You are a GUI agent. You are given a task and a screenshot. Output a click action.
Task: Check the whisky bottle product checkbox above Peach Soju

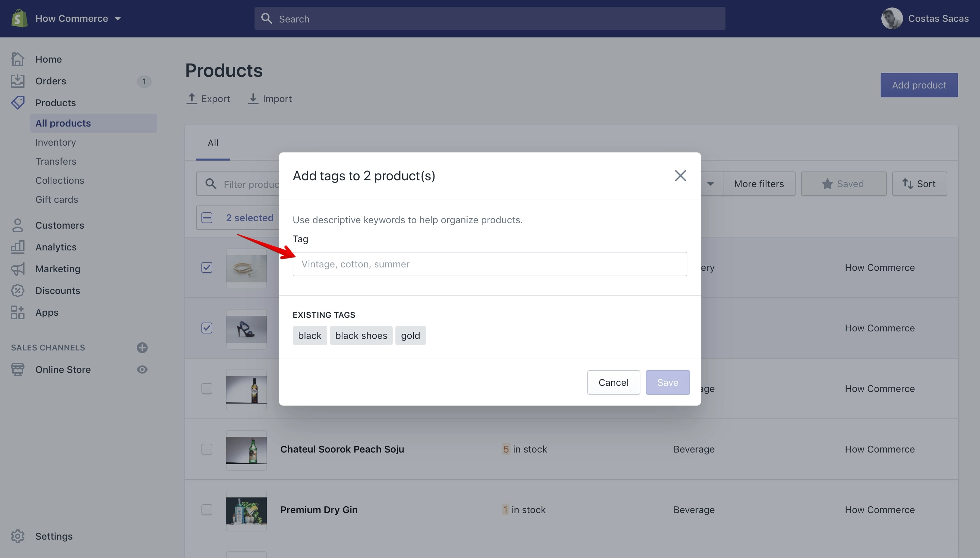click(207, 389)
